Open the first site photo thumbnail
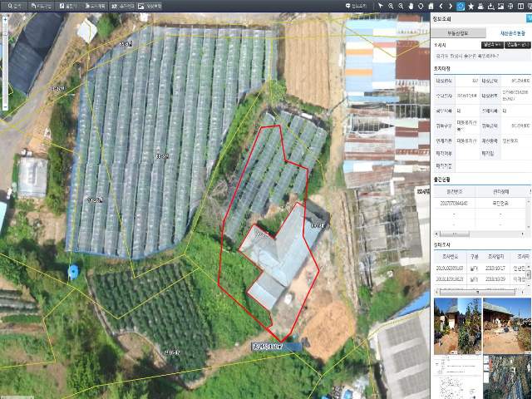 [x=456, y=326]
